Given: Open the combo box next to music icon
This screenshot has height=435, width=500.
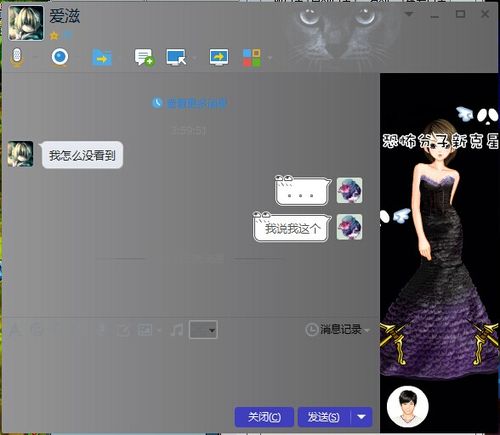Looking at the screenshot, I should 203,330.
